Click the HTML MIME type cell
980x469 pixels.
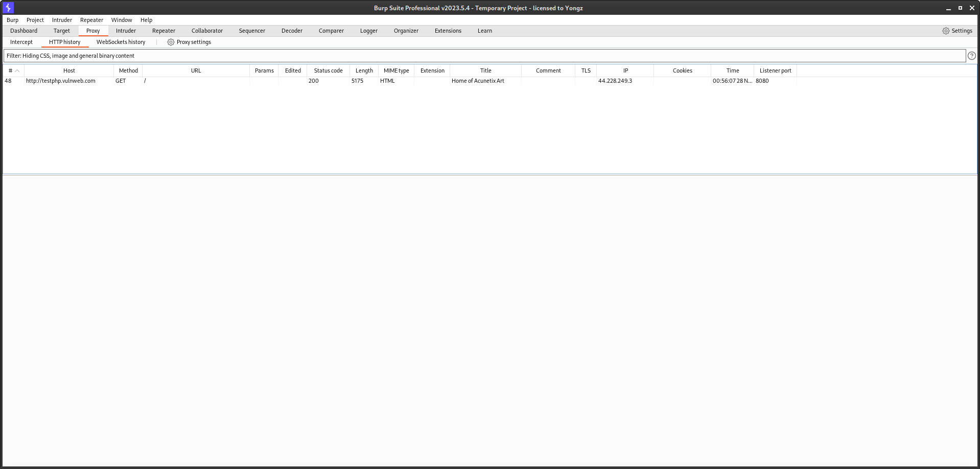pos(396,81)
